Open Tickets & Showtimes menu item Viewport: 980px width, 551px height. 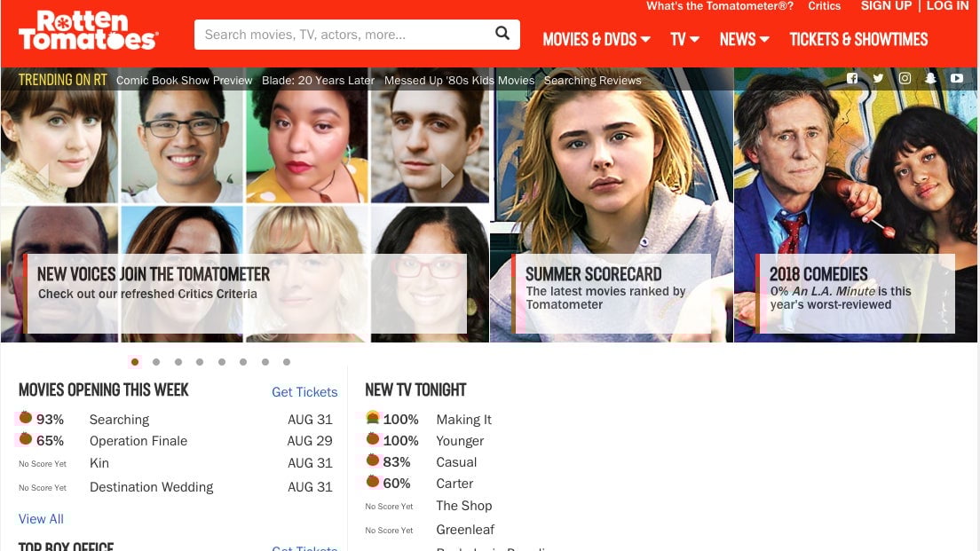(x=858, y=39)
